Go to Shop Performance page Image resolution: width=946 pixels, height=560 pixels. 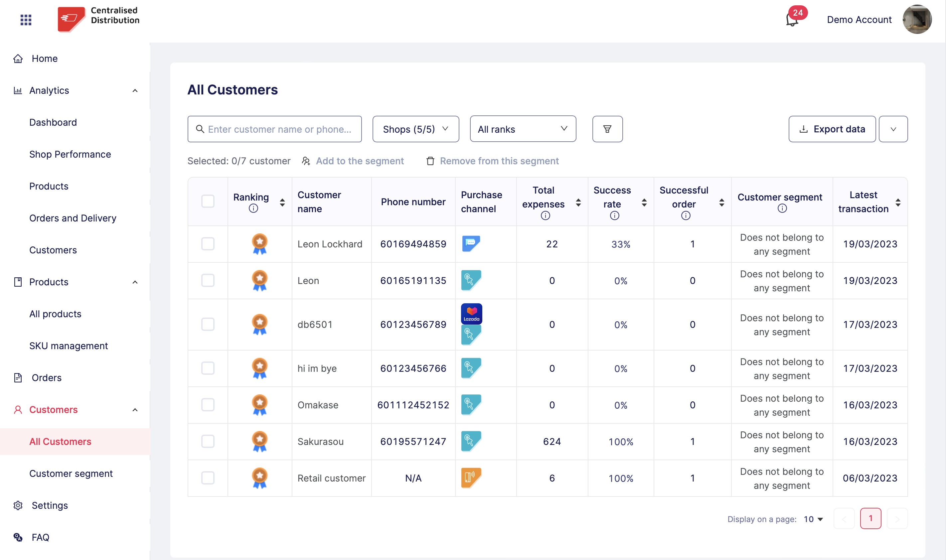pyautogui.click(x=70, y=154)
